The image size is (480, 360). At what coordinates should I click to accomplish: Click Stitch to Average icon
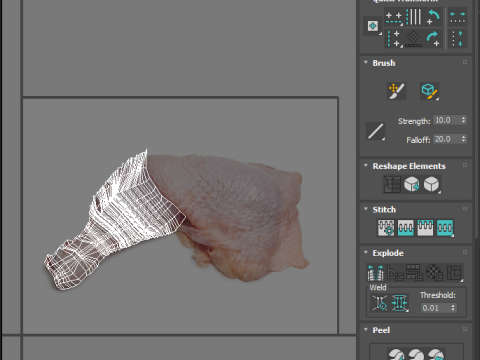click(x=405, y=228)
